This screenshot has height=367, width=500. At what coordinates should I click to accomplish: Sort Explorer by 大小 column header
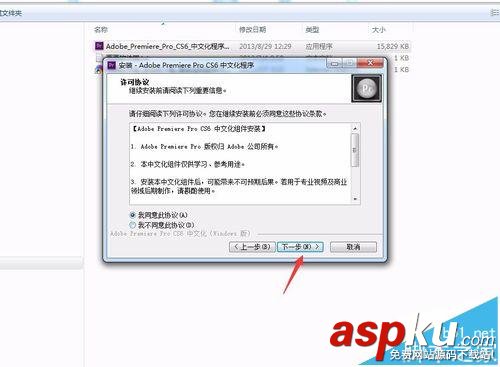(x=378, y=30)
